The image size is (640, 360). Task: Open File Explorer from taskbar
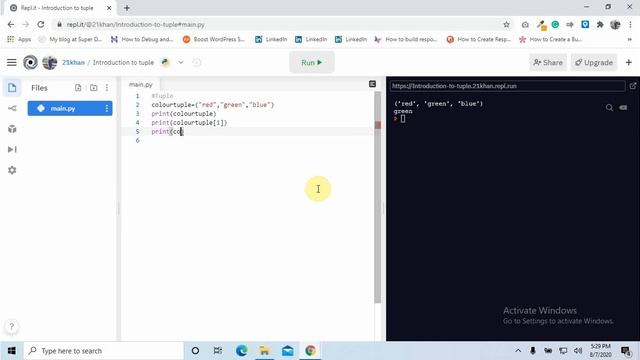264,351
